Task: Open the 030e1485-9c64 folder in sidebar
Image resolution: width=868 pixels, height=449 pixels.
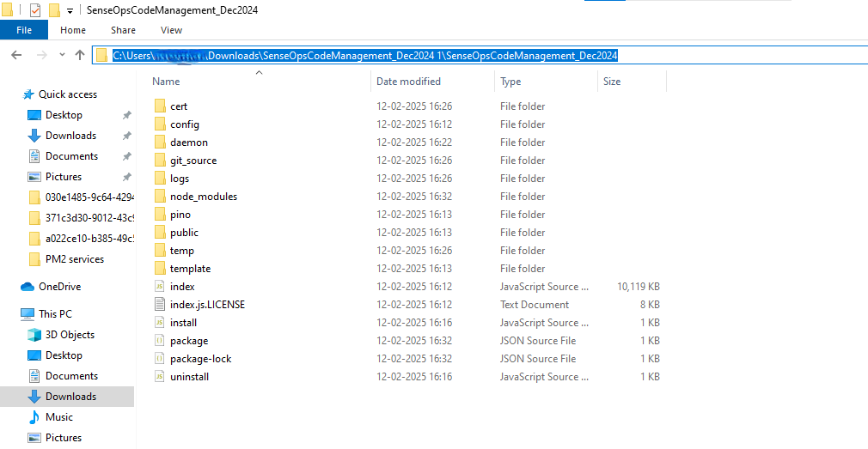Action: [x=89, y=197]
